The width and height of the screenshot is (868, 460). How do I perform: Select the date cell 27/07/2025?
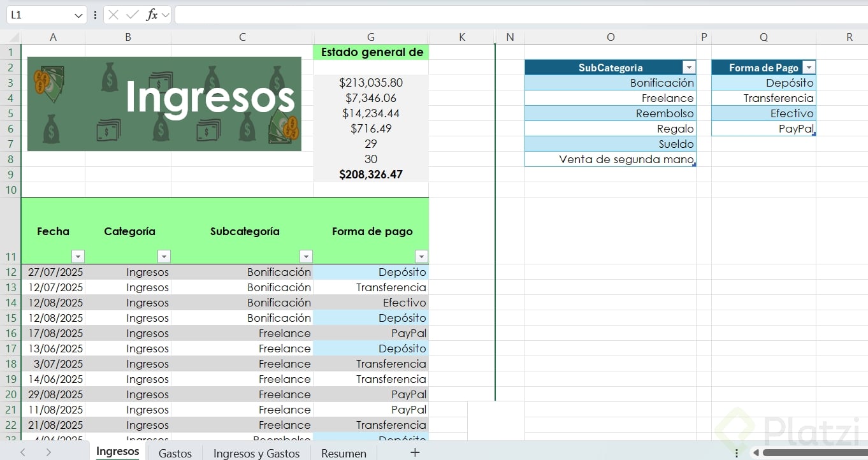pyautogui.click(x=53, y=272)
